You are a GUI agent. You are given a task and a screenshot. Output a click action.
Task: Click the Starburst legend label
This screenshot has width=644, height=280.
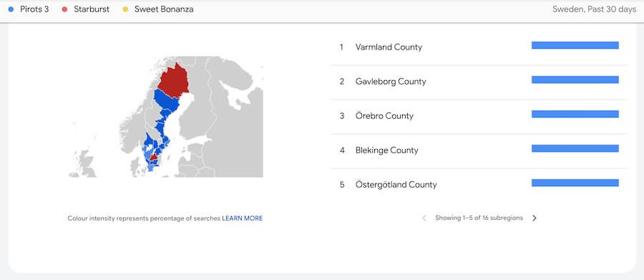click(92, 9)
